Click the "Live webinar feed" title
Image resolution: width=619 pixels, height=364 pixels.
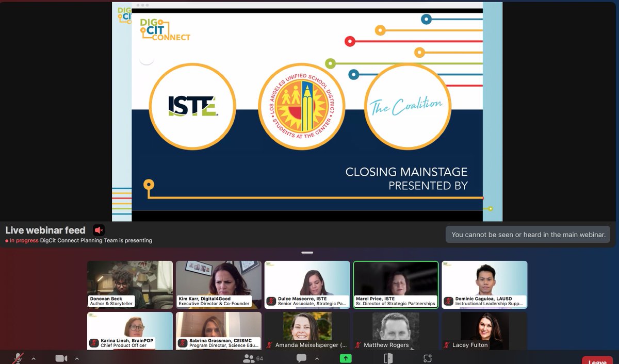click(45, 230)
